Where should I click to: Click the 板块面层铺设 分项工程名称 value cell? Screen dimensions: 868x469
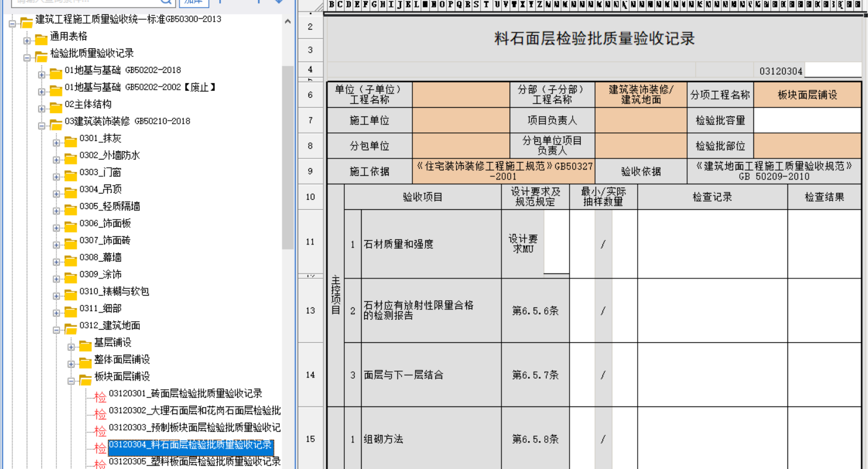click(807, 95)
